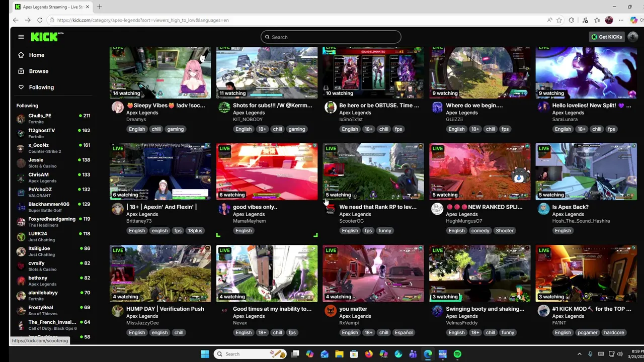Open Browse in sidebar
The width and height of the screenshot is (644, 362).
[38, 71]
